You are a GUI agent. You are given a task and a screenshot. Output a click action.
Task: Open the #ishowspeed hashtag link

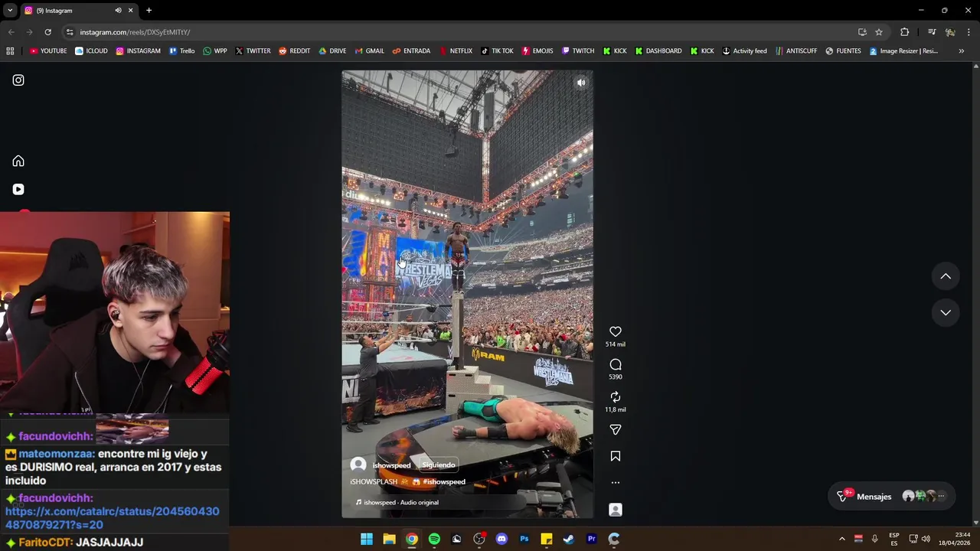444,482
